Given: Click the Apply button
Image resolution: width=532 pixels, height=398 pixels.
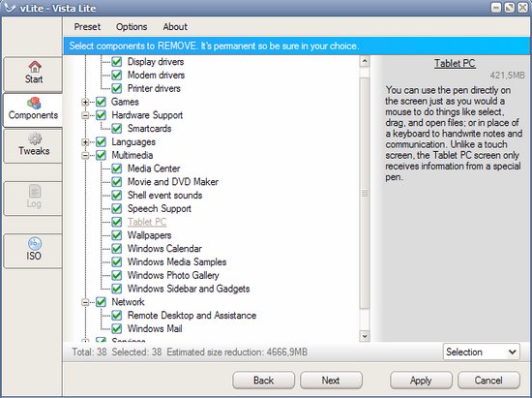Looking at the screenshot, I should point(421,380).
